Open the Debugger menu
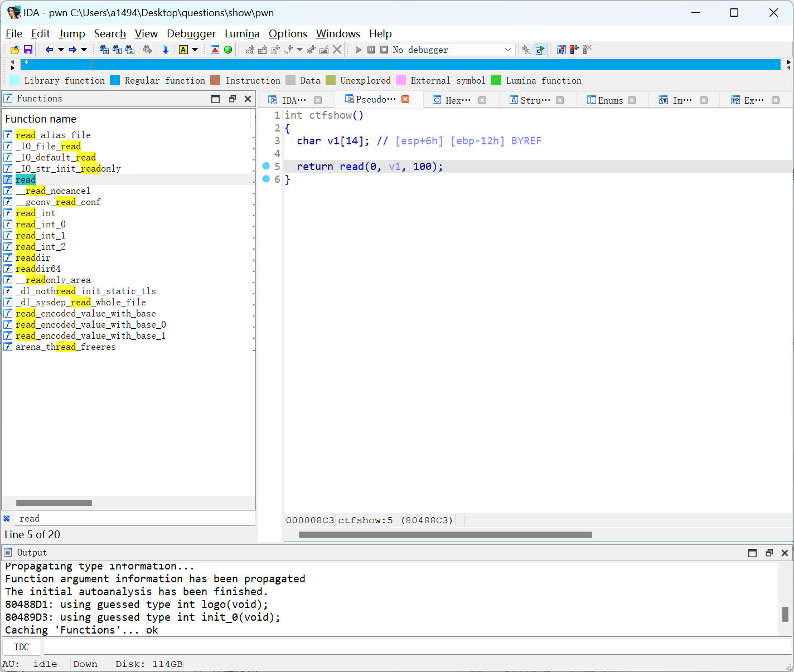Image resolution: width=794 pixels, height=672 pixels. click(x=191, y=33)
